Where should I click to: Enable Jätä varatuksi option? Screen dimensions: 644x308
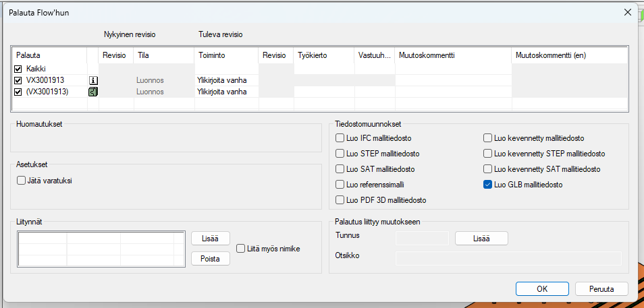(21, 180)
